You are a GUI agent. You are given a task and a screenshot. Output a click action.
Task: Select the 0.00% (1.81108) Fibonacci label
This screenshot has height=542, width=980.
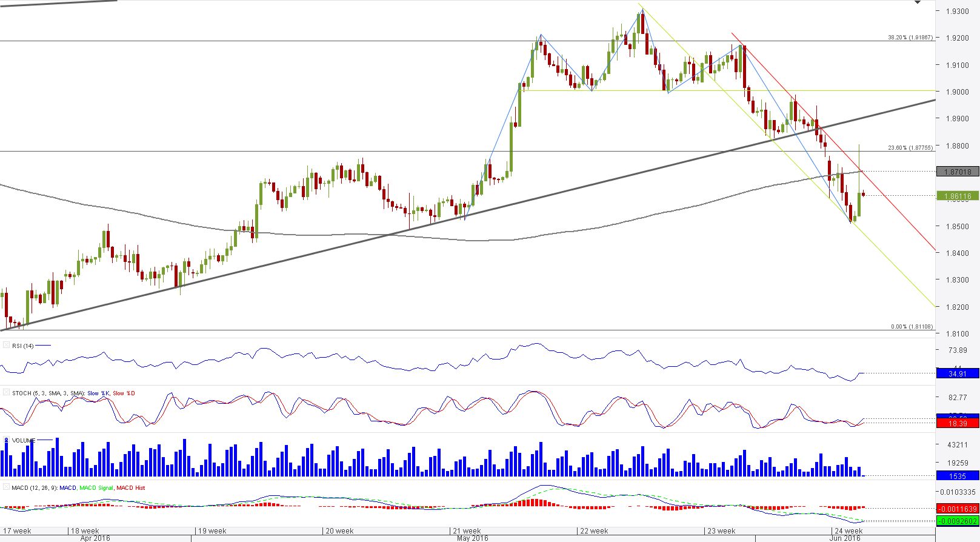(x=912, y=327)
